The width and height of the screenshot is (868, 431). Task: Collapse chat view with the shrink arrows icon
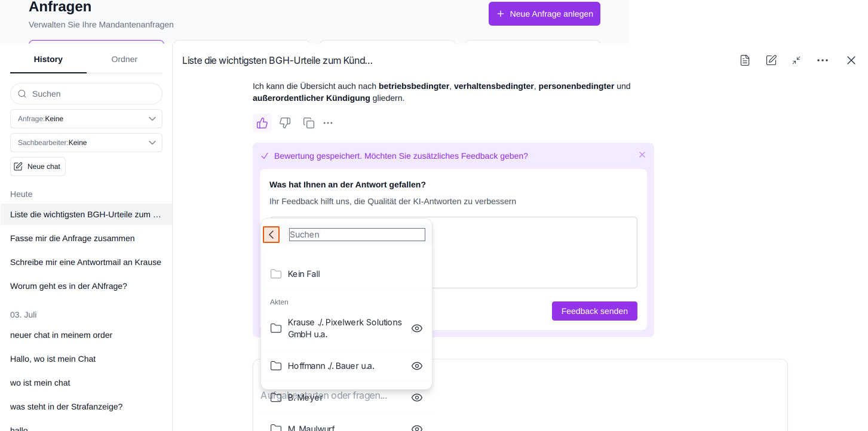[x=796, y=60]
